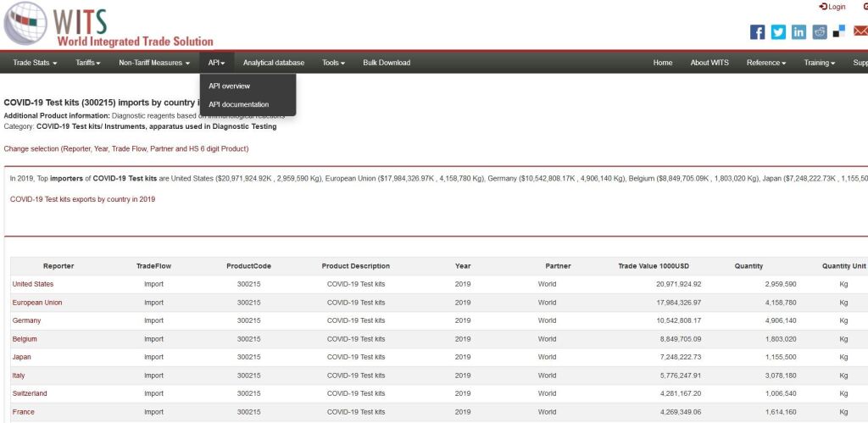Open COVID-19 Test kits exports by country link

[x=82, y=199]
